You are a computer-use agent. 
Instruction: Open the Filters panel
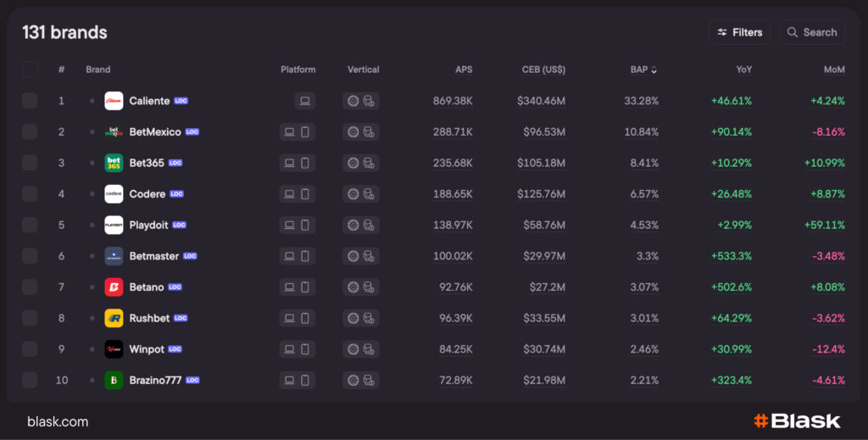click(739, 32)
